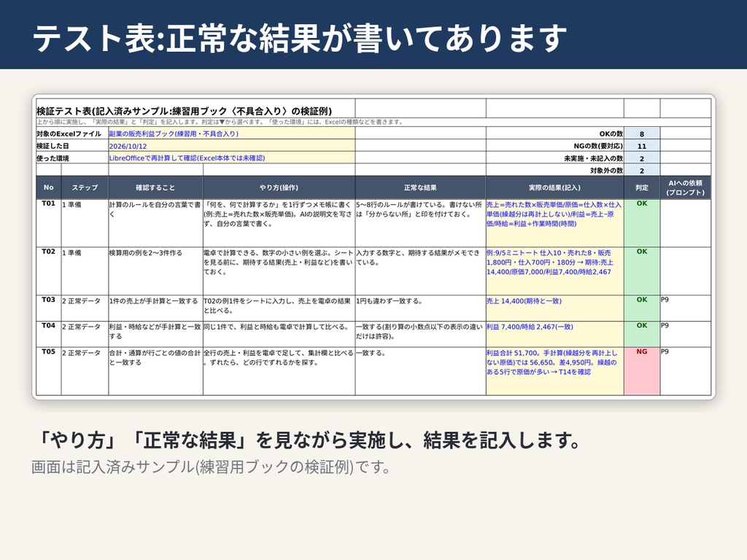Select the T01 row number cell
Image resolution: width=747 pixels, height=560 pixels.
point(49,223)
